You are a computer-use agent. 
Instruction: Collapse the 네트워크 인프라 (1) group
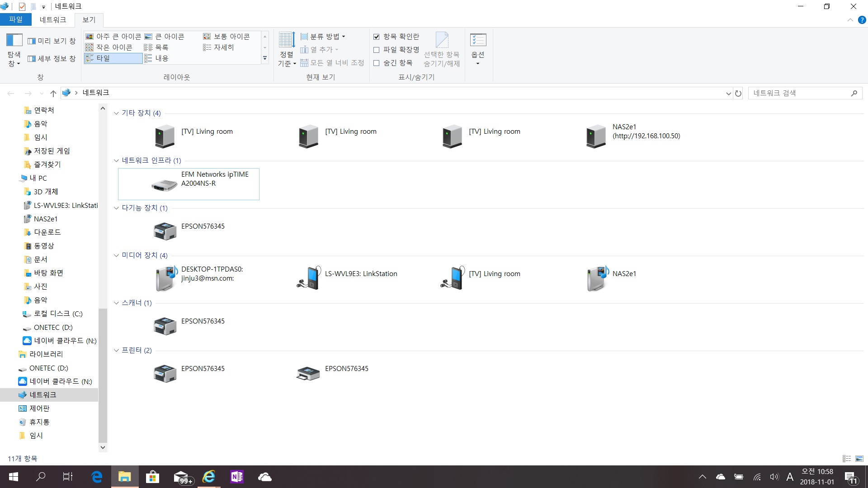click(116, 160)
